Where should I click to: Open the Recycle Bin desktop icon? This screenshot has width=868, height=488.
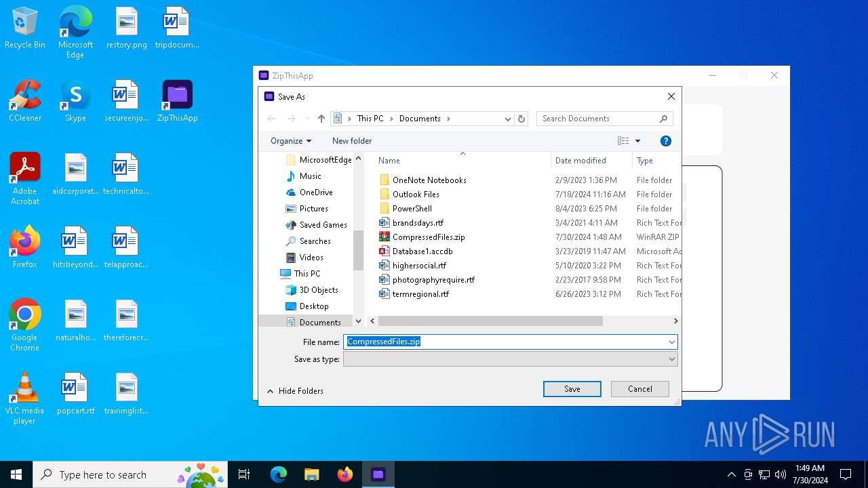tap(25, 28)
